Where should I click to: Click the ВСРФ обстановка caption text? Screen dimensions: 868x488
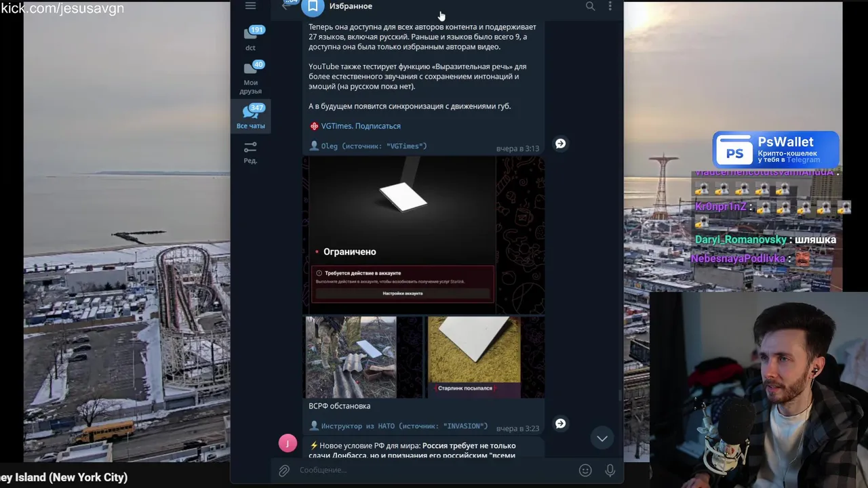coord(339,406)
